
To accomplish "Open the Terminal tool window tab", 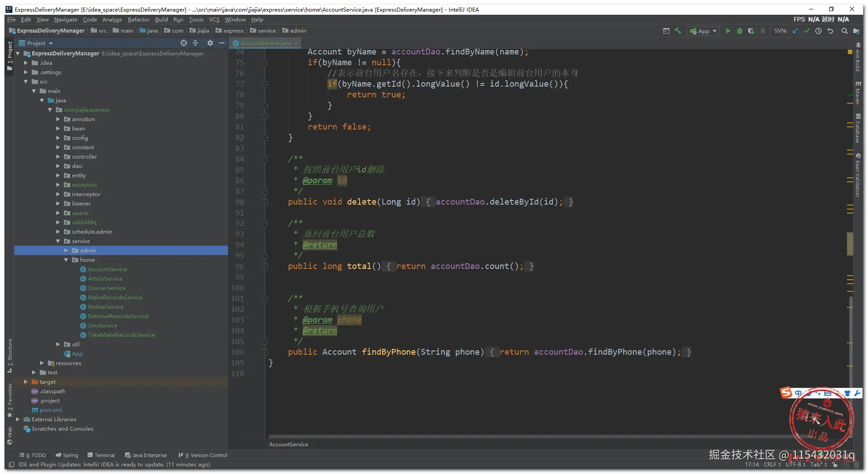I will [x=101, y=455].
